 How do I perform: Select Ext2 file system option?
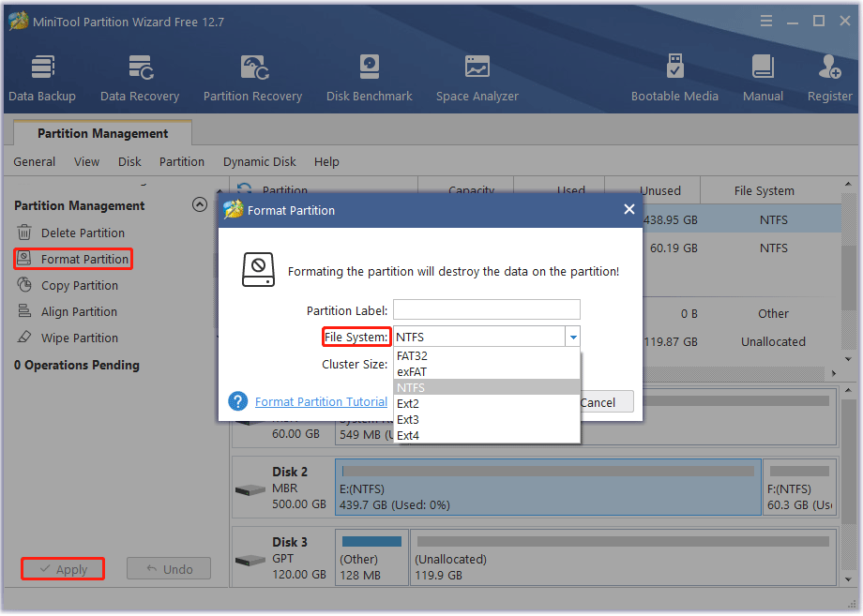coord(487,403)
